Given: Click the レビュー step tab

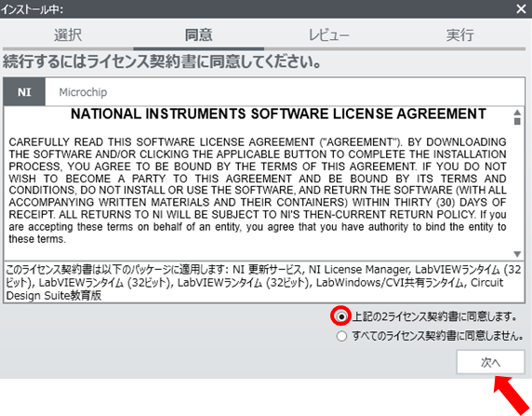Looking at the screenshot, I should [328, 35].
